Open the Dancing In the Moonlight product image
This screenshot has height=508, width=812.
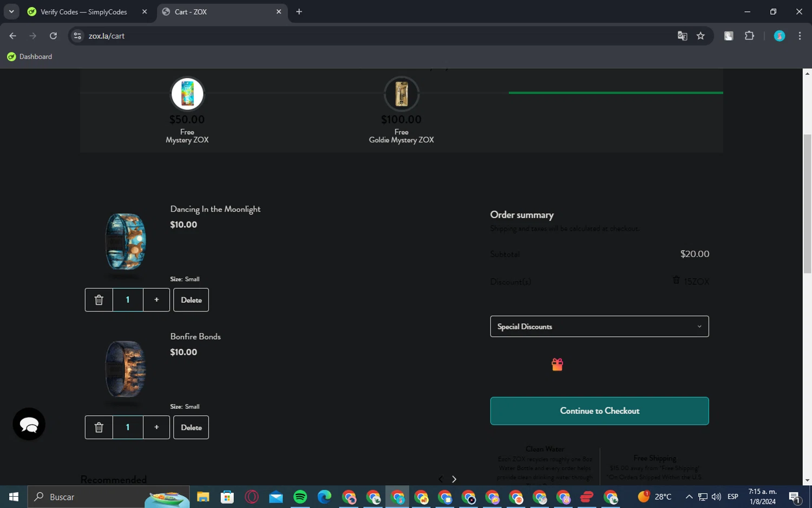pyautogui.click(x=126, y=242)
